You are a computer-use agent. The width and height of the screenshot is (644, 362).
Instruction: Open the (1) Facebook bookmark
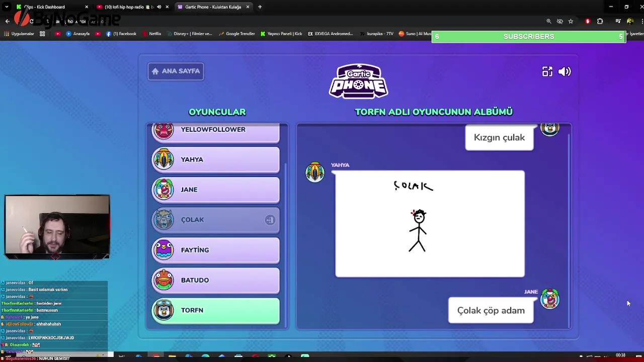coord(121,34)
